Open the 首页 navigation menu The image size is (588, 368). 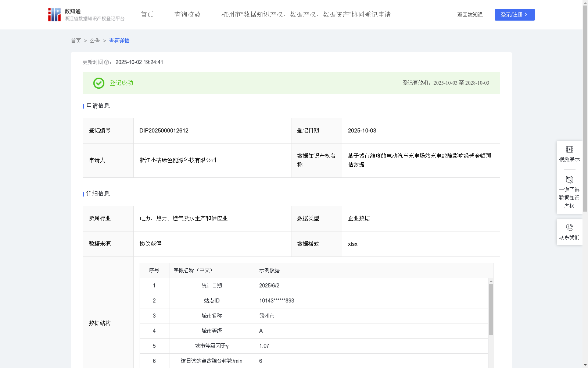pyautogui.click(x=147, y=15)
